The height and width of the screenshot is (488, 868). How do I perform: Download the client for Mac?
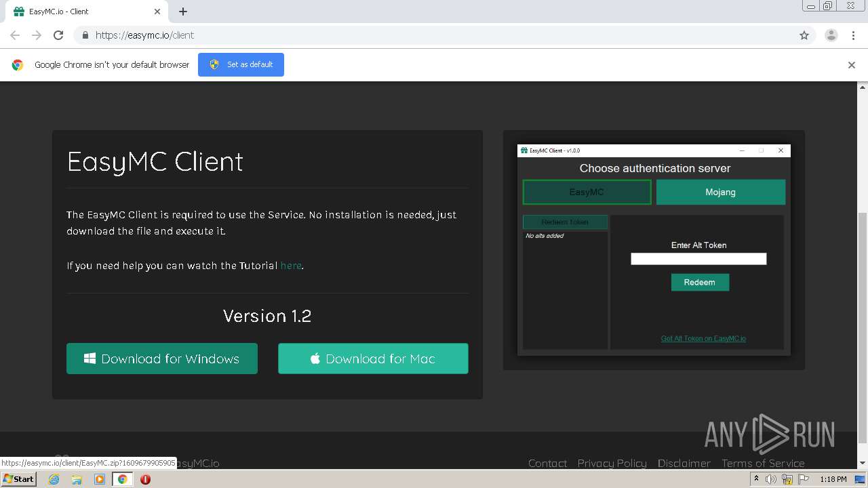[x=373, y=359]
